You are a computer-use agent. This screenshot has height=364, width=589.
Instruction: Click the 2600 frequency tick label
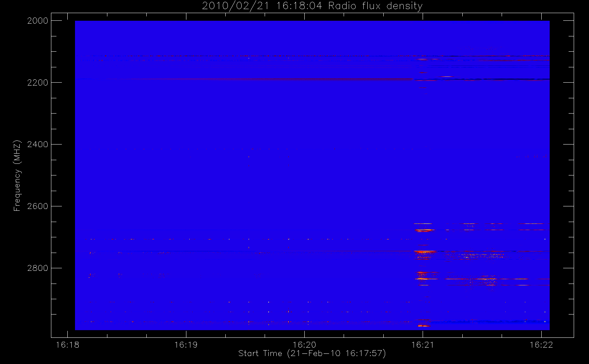click(x=38, y=206)
